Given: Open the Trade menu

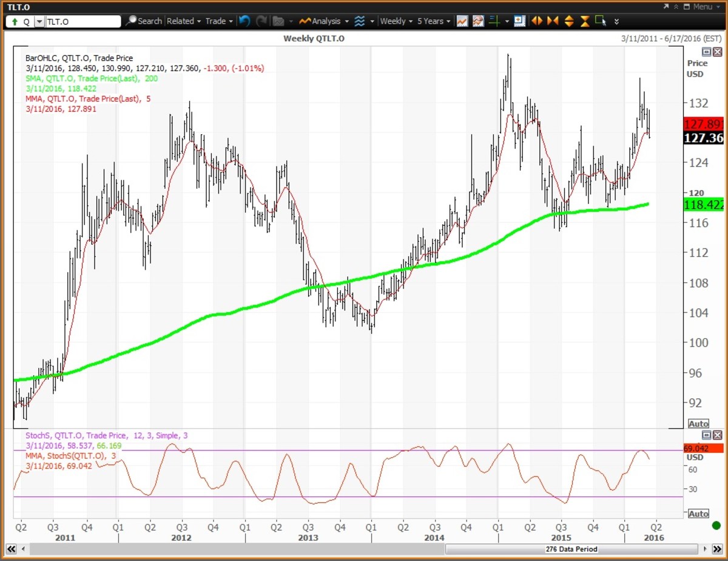Looking at the screenshot, I should 218,21.
